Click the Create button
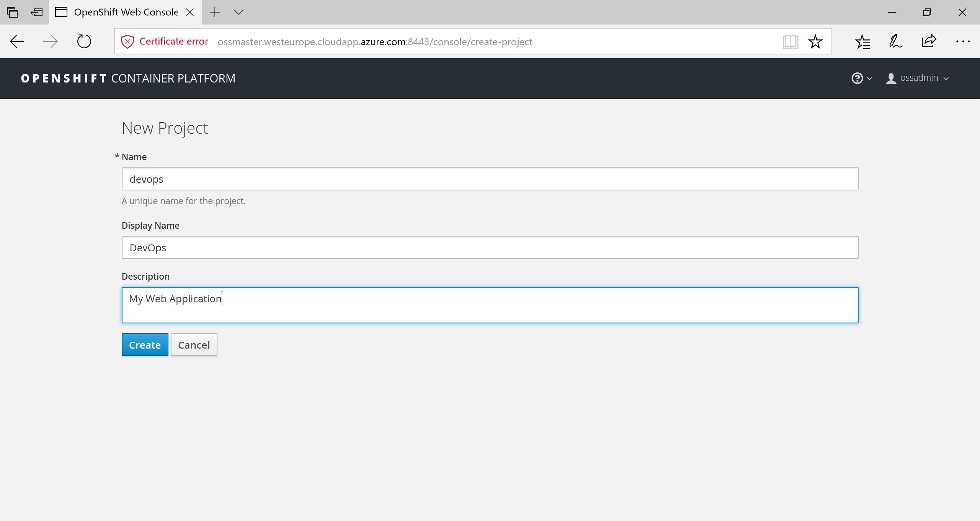 145,345
